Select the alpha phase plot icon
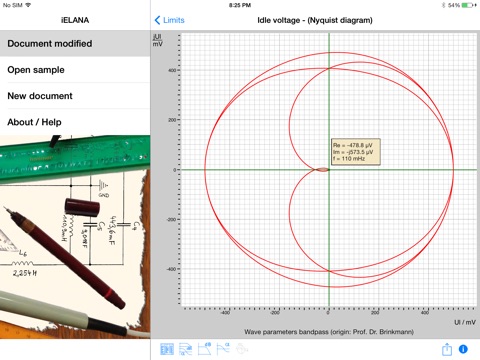 (x=223, y=349)
